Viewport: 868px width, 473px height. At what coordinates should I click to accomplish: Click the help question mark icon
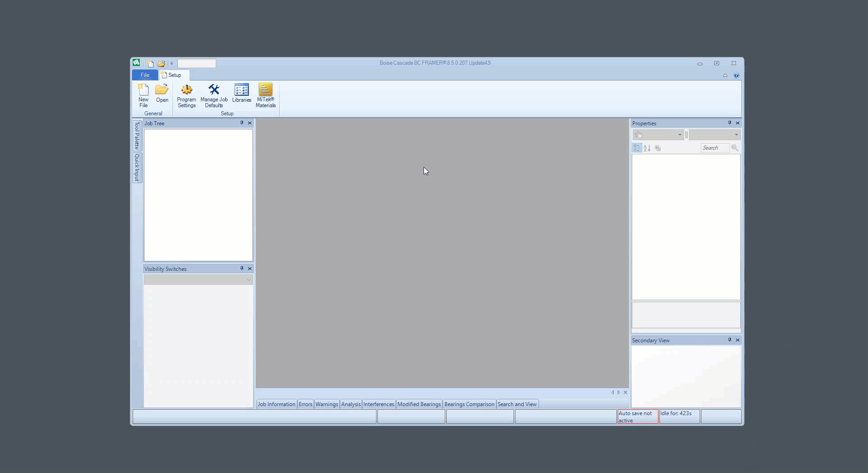[x=736, y=76]
